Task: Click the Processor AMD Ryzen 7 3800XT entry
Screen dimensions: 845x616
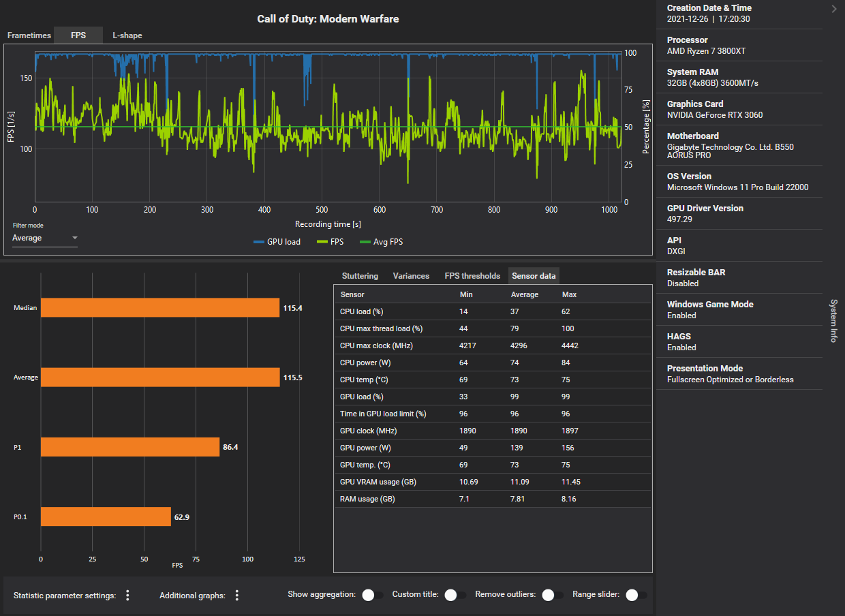Action: [739, 45]
